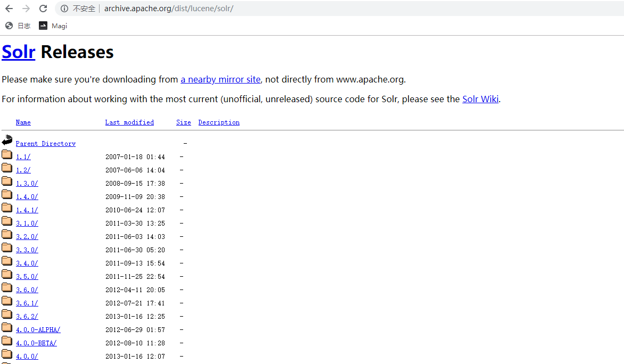Click folder icon for 1.3.0/
The image size is (624, 364).
point(7,180)
